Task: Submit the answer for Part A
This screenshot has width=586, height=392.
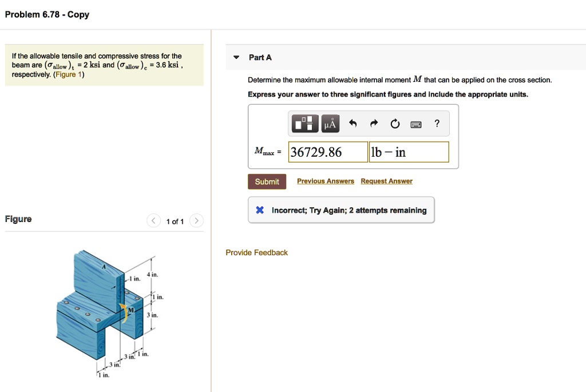Action: coord(267,181)
